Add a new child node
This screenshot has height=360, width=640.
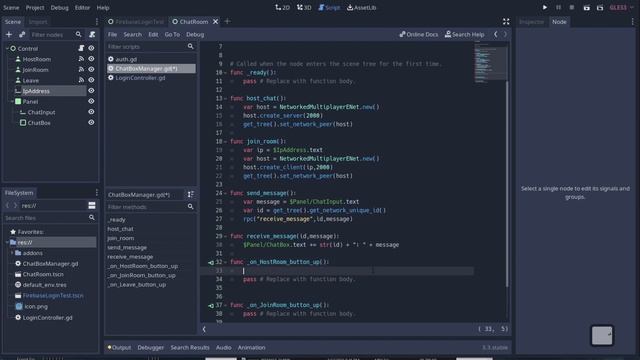pos(9,35)
